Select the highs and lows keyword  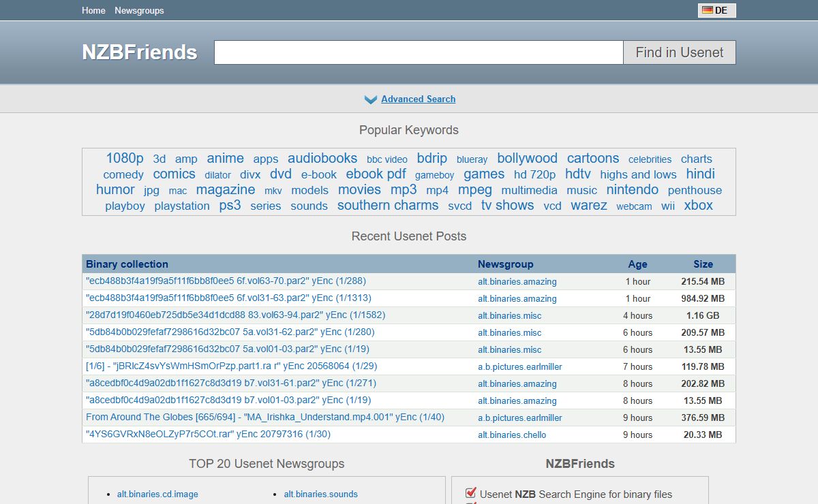coord(639,174)
